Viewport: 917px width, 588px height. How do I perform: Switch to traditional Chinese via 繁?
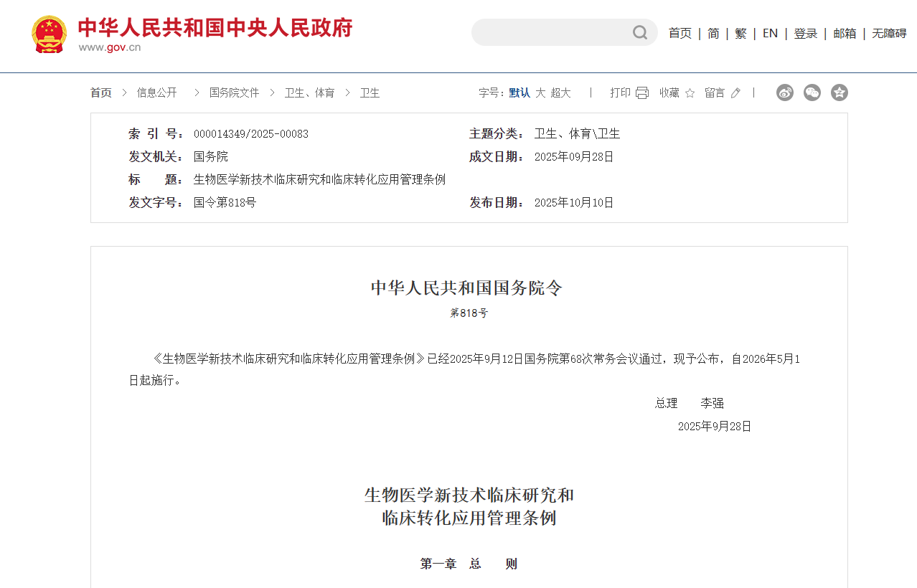point(740,33)
